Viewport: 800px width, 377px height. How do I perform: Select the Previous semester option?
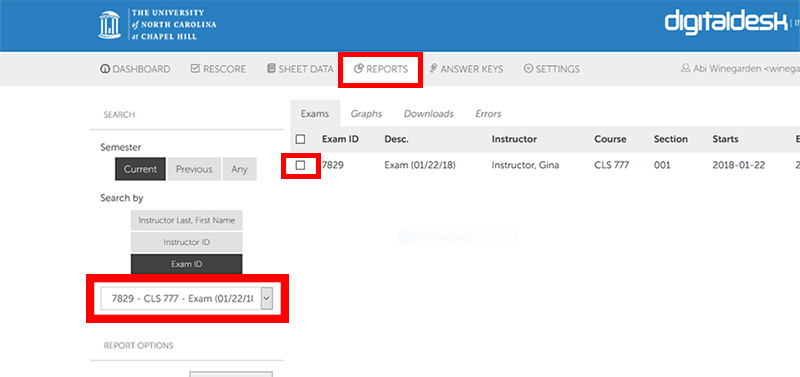pos(194,169)
